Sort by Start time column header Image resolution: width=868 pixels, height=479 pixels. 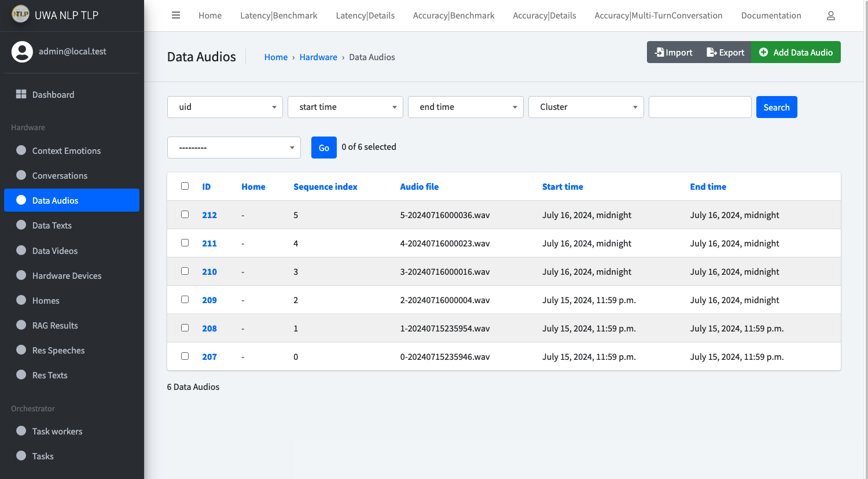562,187
